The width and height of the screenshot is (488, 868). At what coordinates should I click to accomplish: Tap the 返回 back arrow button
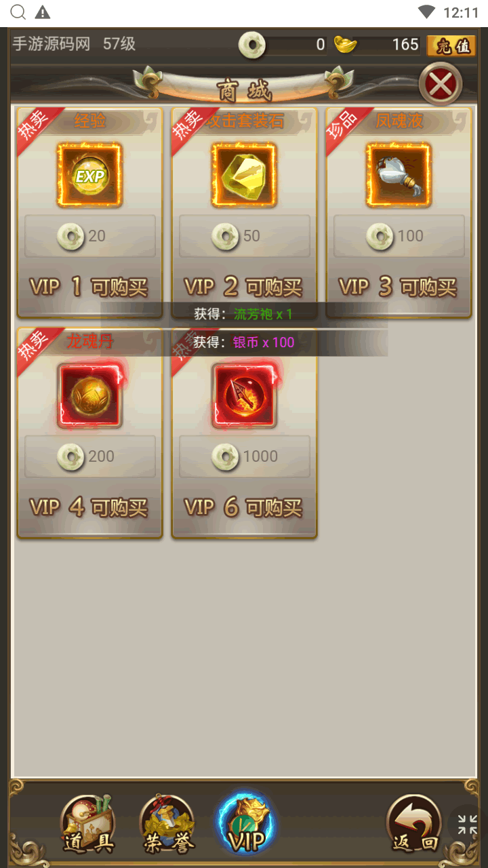click(x=415, y=825)
